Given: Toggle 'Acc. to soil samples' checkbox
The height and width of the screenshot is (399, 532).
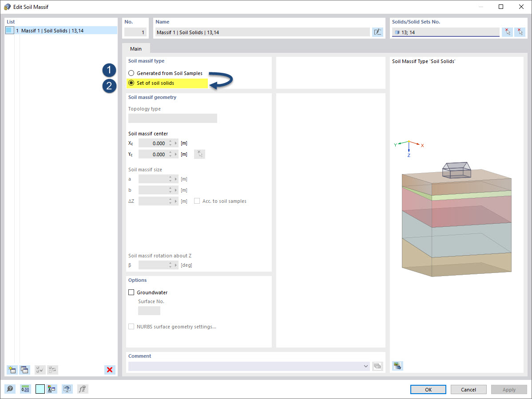Looking at the screenshot, I should tap(197, 201).
